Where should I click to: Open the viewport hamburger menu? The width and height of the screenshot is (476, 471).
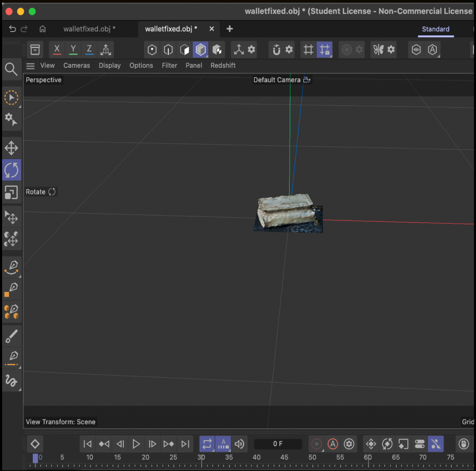[31, 66]
